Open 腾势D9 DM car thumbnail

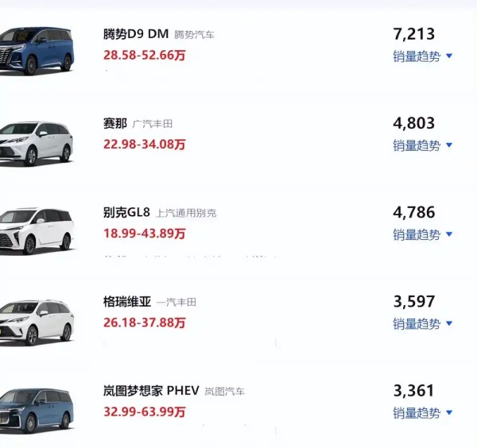tap(37, 51)
